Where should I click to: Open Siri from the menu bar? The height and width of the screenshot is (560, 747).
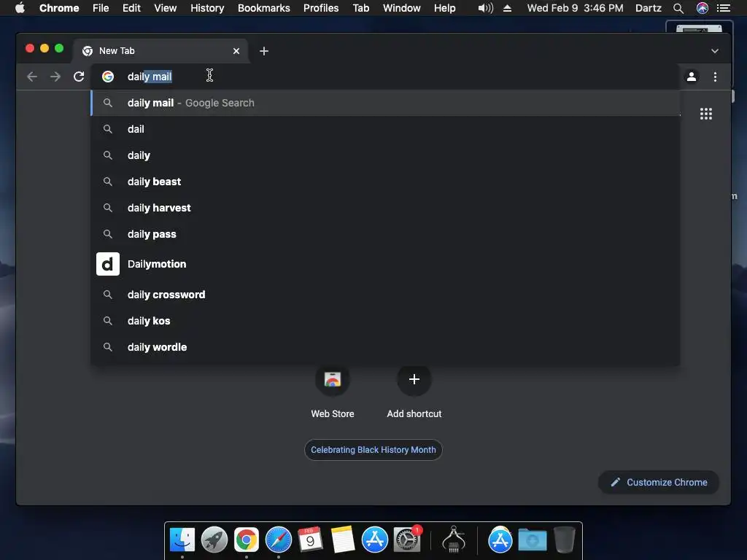click(703, 8)
